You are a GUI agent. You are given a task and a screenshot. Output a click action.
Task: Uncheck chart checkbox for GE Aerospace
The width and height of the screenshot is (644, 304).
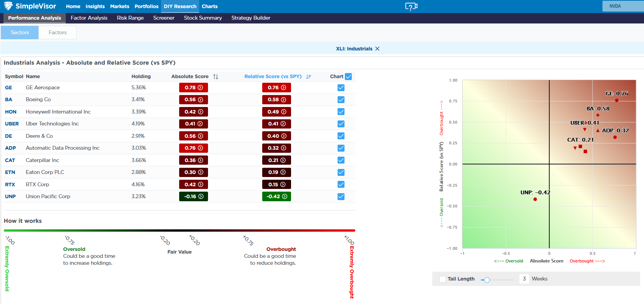pos(341,88)
